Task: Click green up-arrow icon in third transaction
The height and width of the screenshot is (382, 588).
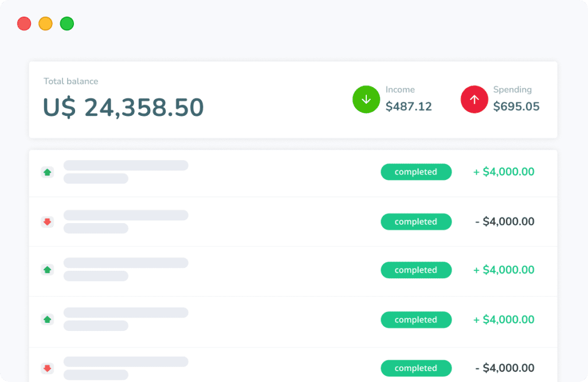Action: 47,270
